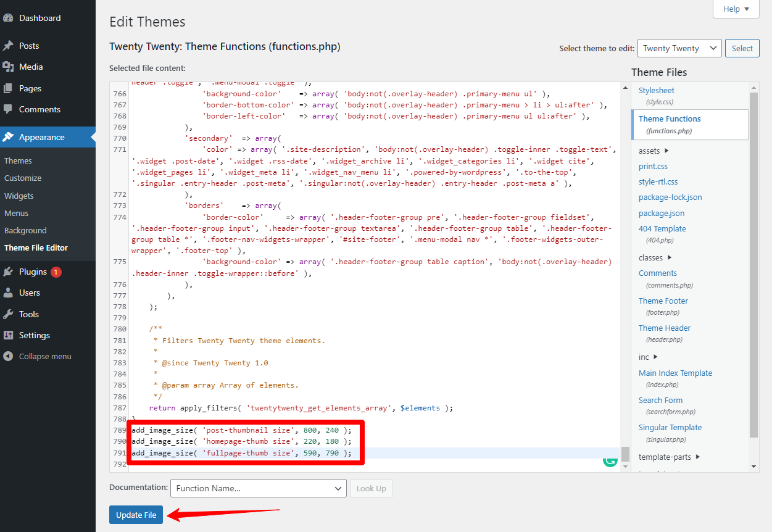Image resolution: width=772 pixels, height=532 pixels.
Task: Click the Appearance paintbrush icon
Action: click(10, 137)
